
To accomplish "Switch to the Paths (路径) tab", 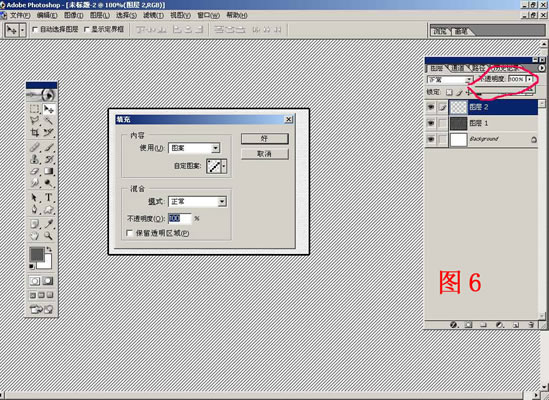I will pos(478,68).
